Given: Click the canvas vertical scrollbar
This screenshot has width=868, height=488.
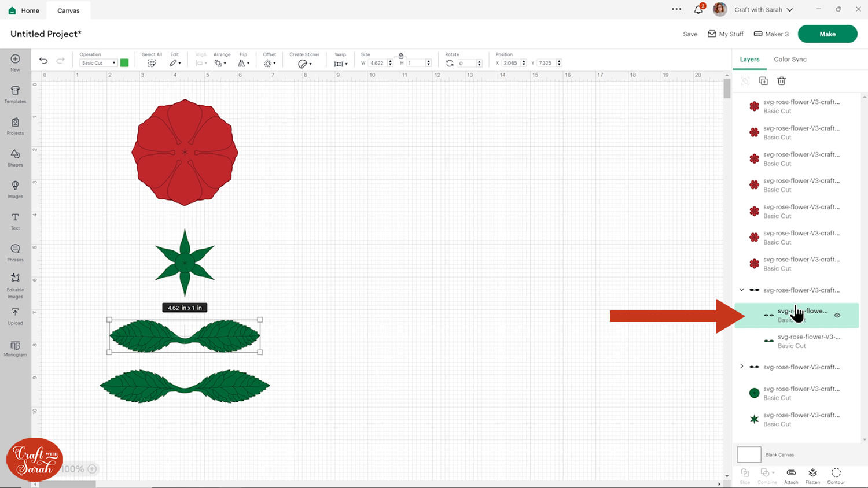Looking at the screenshot, I should 727,88.
